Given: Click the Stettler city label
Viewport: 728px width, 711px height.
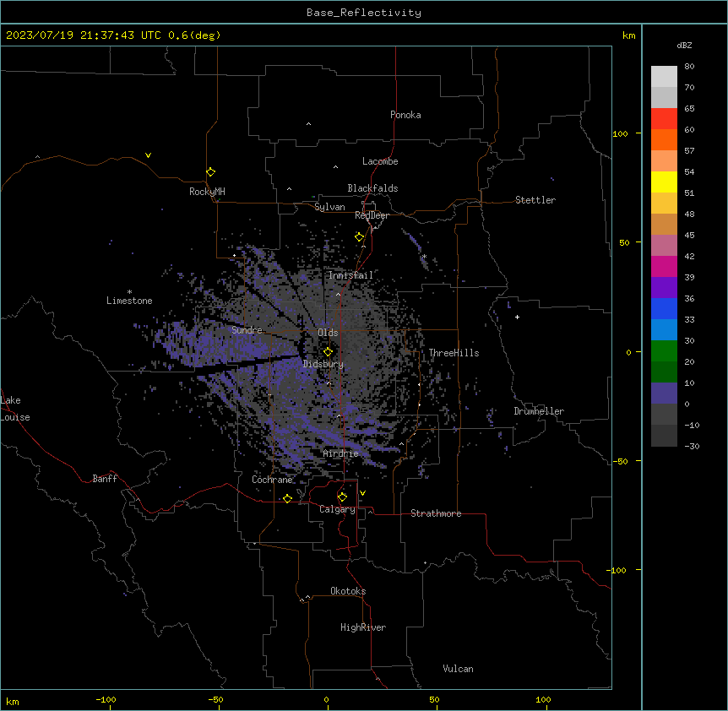Looking at the screenshot, I should pyautogui.click(x=535, y=200).
